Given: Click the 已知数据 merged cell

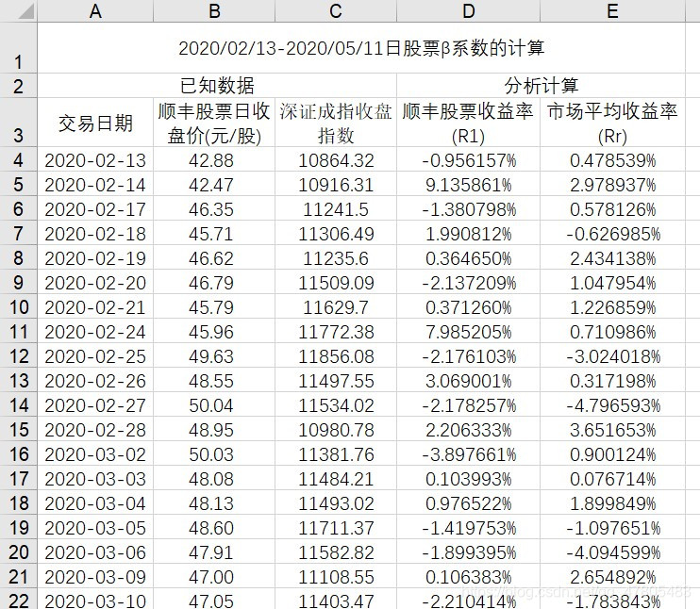Looking at the screenshot, I should coord(217,85).
